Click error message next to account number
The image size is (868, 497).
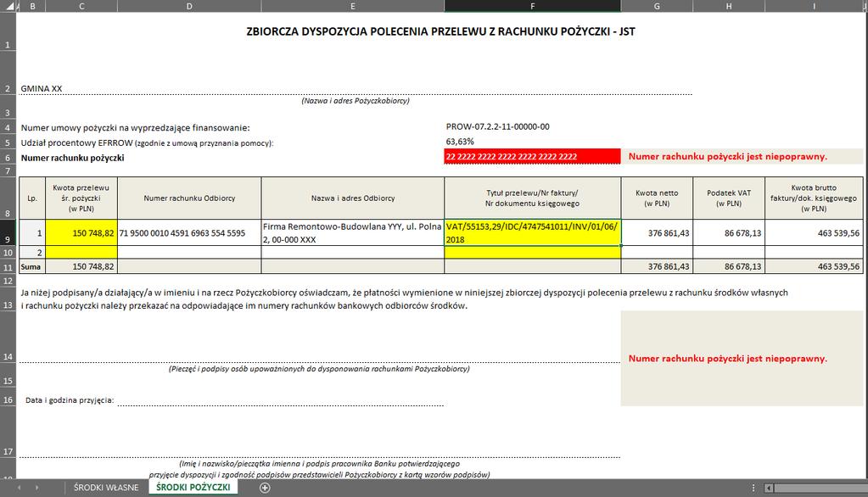click(728, 157)
